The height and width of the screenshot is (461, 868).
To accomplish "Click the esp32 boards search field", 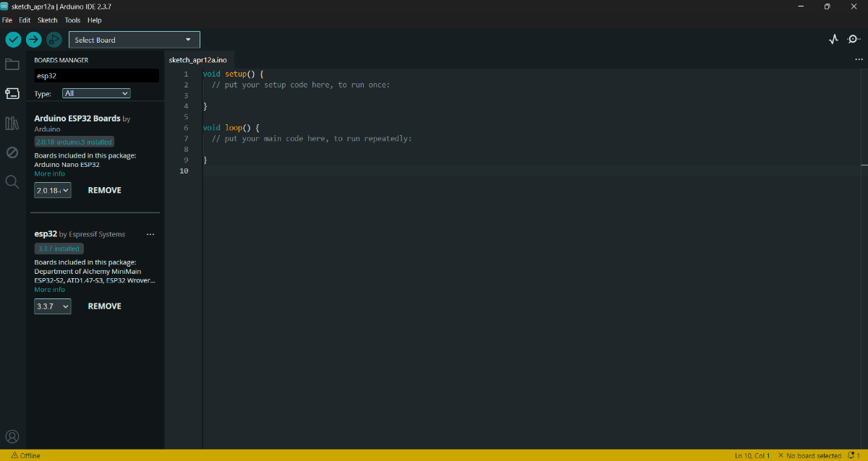I will coord(96,76).
